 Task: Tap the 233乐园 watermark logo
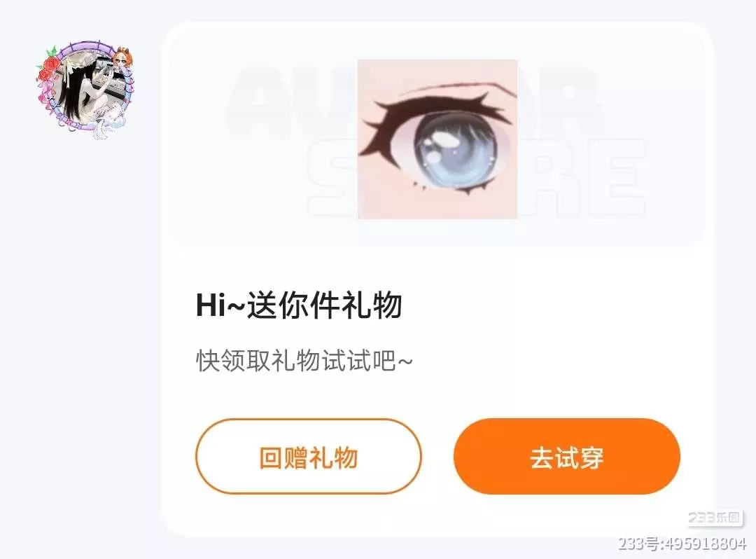pyautogui.click(x=714, y=518)
